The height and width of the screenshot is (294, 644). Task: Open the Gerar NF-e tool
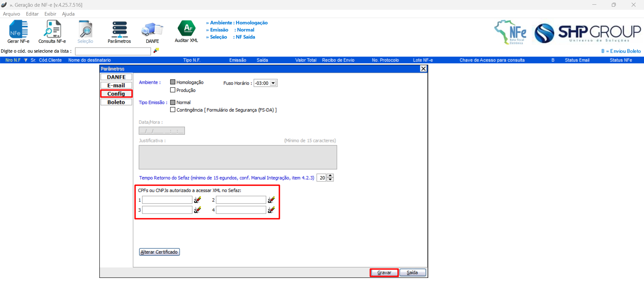pos(18,32)
